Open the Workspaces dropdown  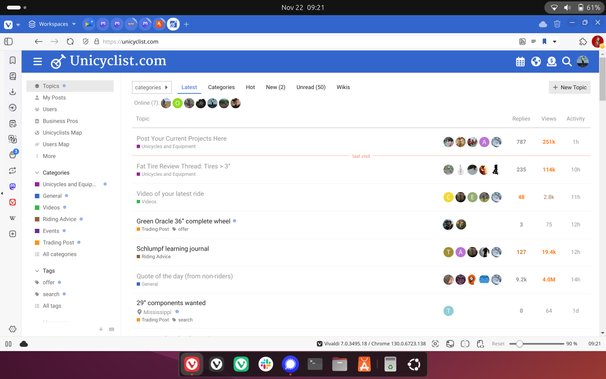[x=52, y=24]
